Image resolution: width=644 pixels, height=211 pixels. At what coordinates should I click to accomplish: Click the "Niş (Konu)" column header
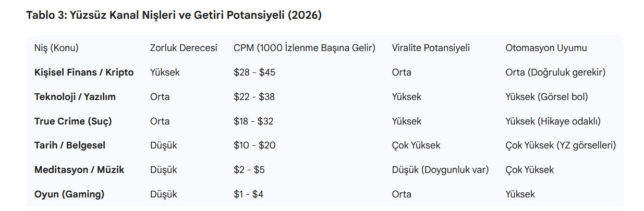pos(56,48)
